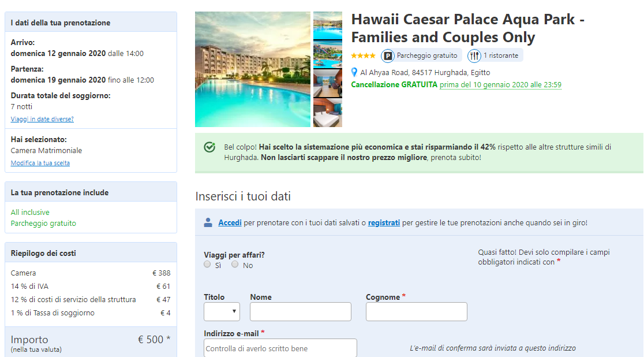Click the 'Accedi' sign-in link
Viewport: 644px width, 357px height.
point(230,222)
